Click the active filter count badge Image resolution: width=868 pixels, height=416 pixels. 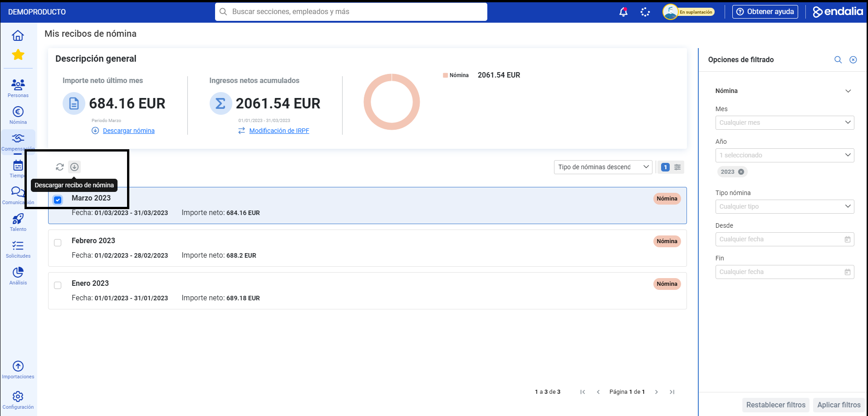coord(665,167)
